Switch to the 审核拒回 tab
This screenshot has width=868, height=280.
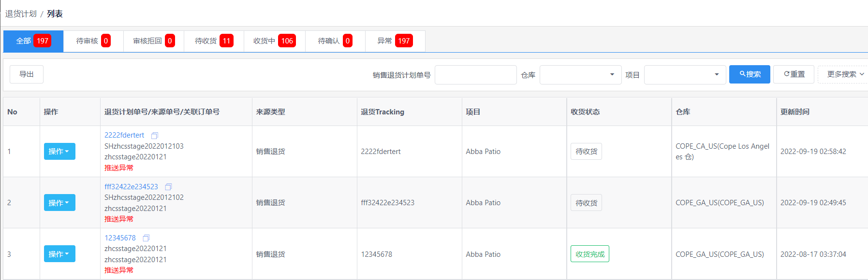(154, 41)
